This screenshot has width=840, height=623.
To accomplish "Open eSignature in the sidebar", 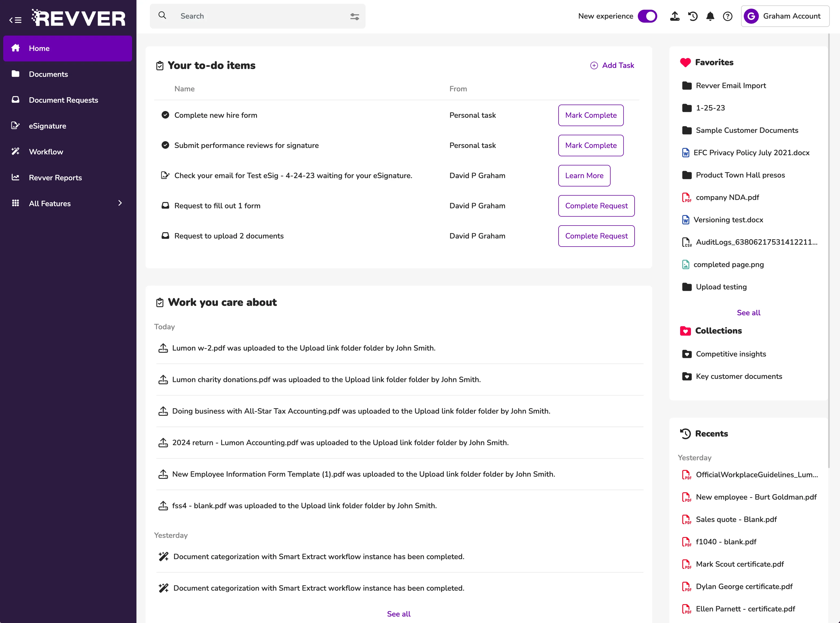I will coord(47,126).
